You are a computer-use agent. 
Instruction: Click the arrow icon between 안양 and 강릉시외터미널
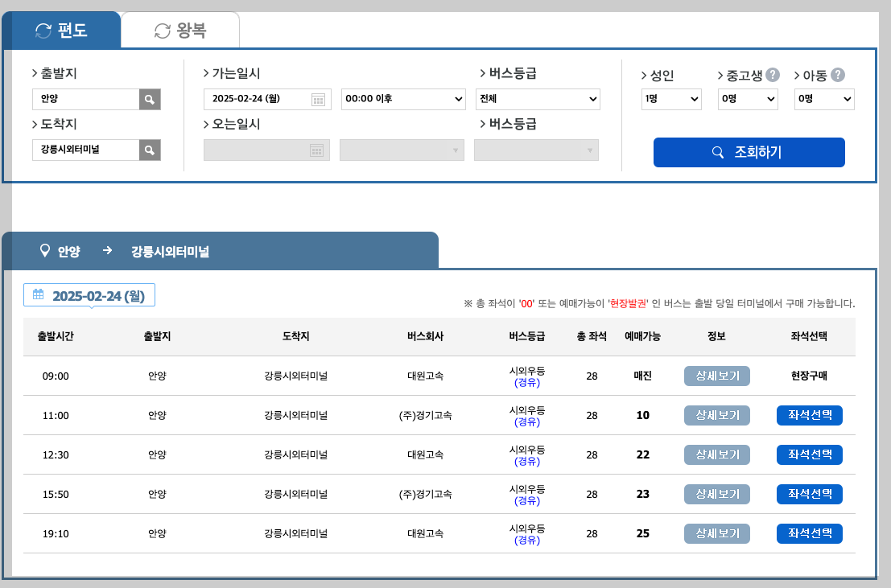(107, 251)
